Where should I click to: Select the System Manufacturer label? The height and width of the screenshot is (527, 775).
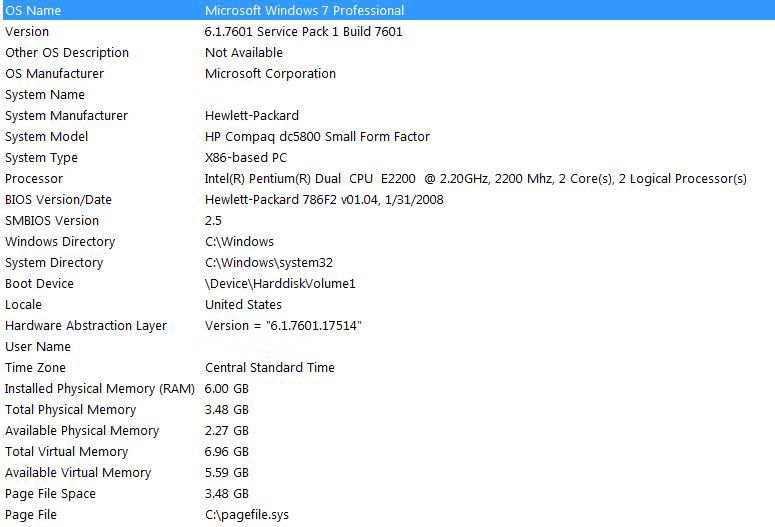[66, 116]
